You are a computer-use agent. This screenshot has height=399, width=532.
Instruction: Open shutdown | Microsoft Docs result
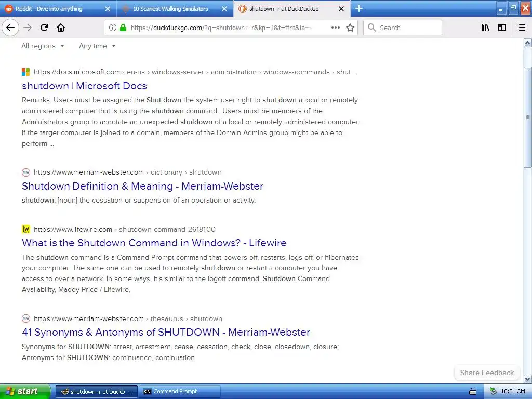[84, 86]
